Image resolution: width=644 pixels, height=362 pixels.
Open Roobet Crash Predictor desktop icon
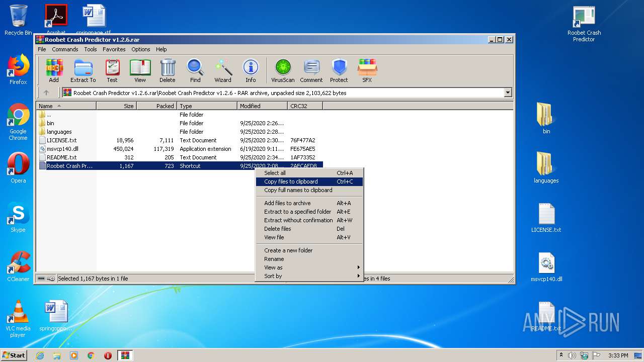[x=584, y=24]
